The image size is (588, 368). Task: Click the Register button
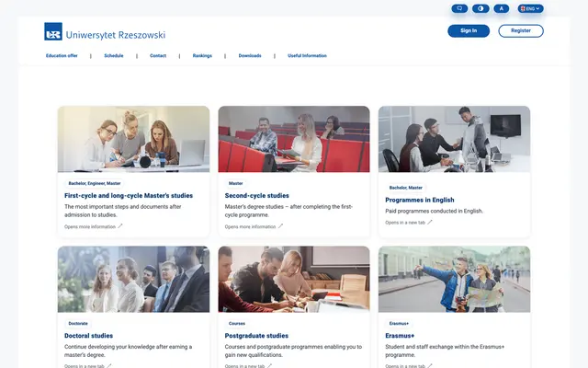(521, 30)
